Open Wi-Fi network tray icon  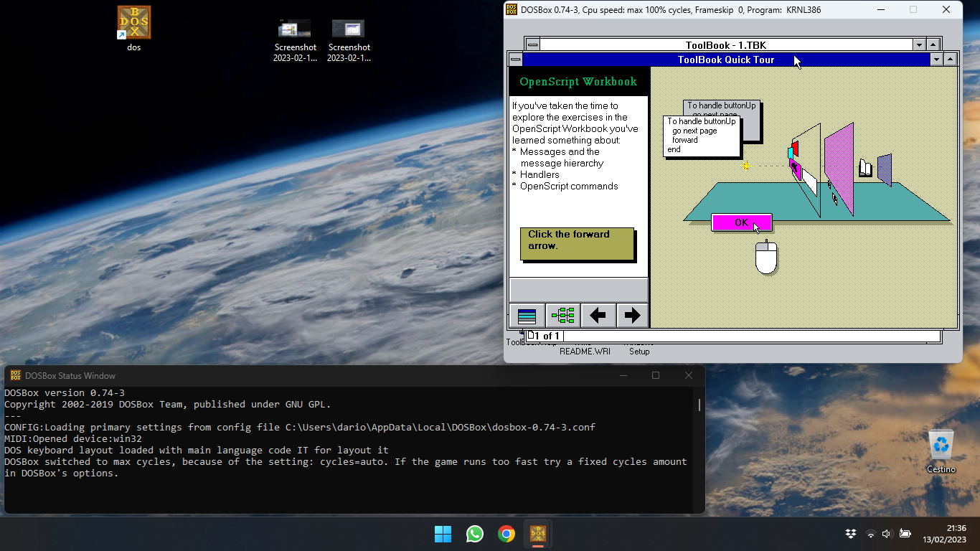[x=870, y=534]
